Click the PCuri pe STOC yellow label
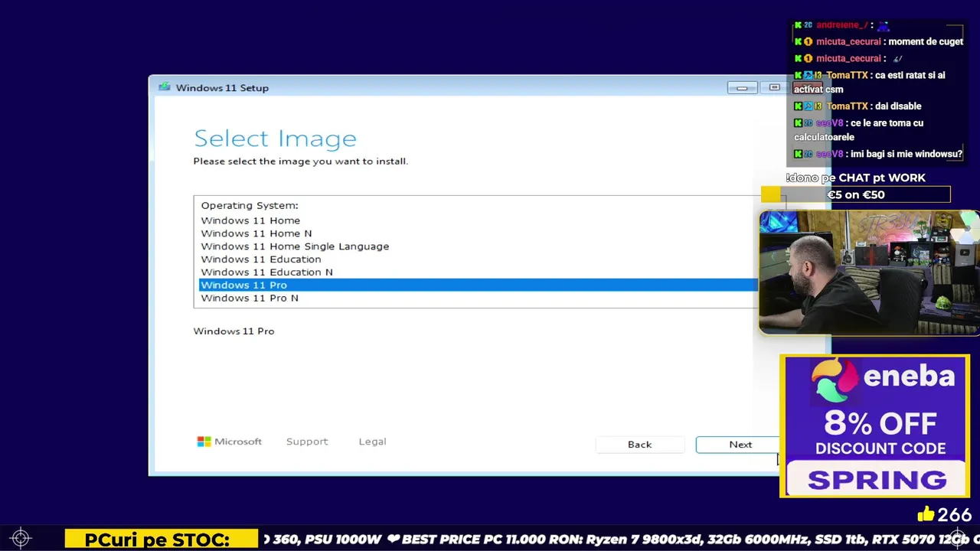 click(162, 540)
